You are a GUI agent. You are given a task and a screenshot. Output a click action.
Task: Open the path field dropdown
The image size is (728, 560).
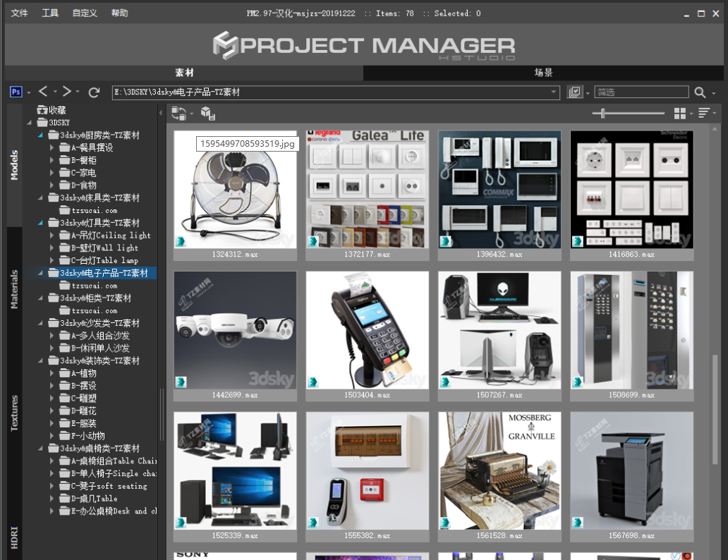coord(554,92)
